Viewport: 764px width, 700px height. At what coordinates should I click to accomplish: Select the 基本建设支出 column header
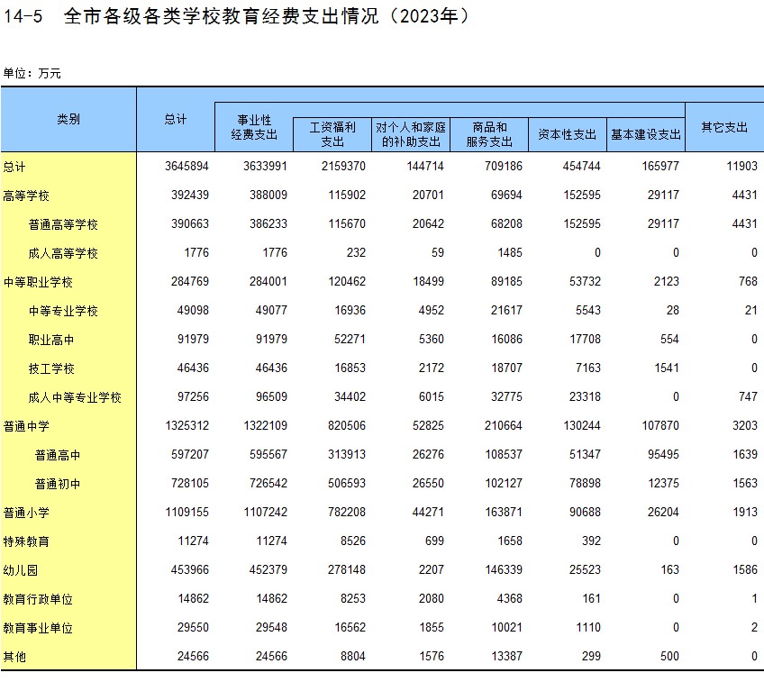click(646, 134)
